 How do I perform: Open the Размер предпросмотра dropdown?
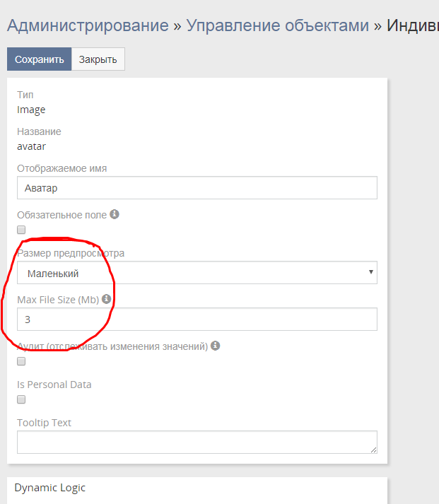coord(197,273)
